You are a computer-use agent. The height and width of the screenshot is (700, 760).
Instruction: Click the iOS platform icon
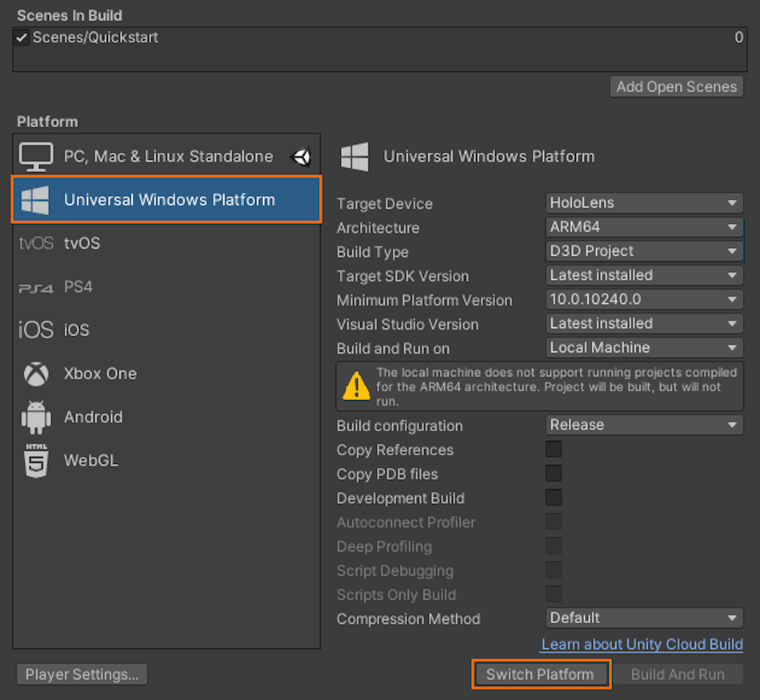[x=36, y=330]
